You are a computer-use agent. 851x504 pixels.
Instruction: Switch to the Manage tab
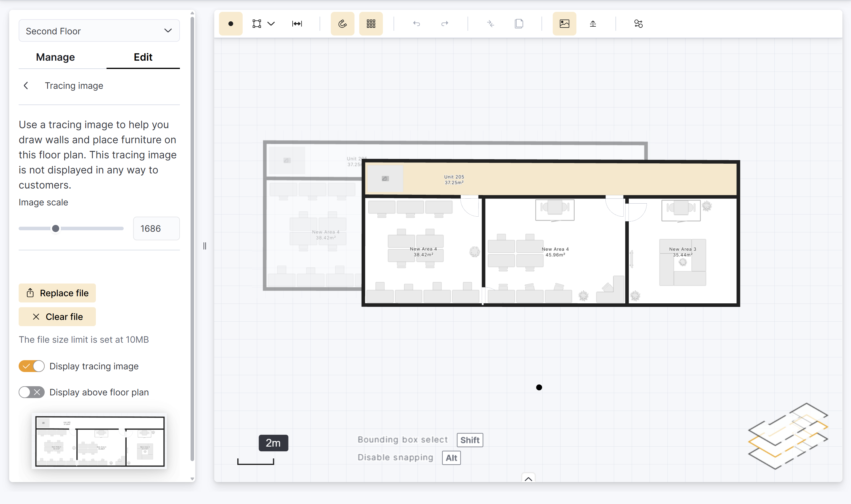pyautogui.click(x=55, y=57)
